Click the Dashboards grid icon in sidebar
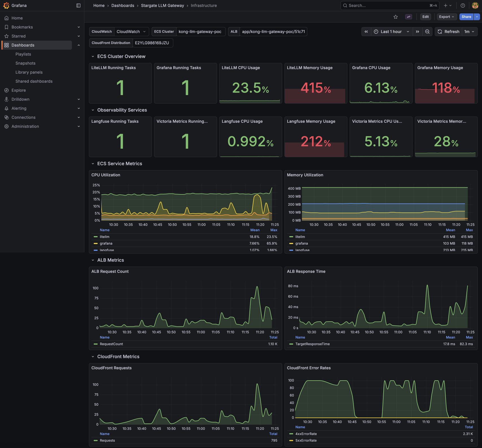Screen dimensions: 482x448 [x=6, y=45]
